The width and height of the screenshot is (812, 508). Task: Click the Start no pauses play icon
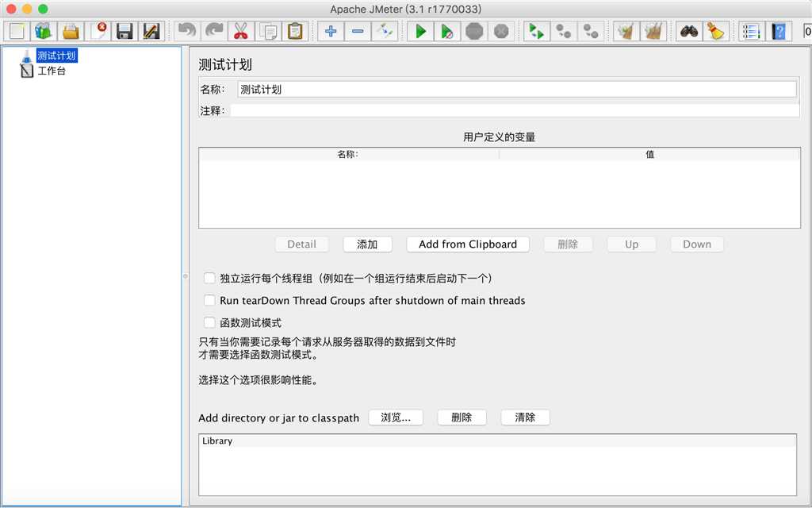point(447,31)
